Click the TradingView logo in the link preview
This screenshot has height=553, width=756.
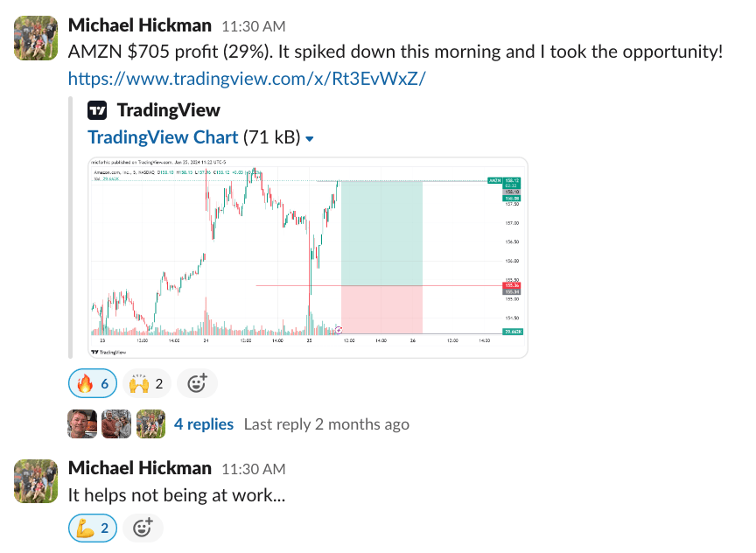98,110
